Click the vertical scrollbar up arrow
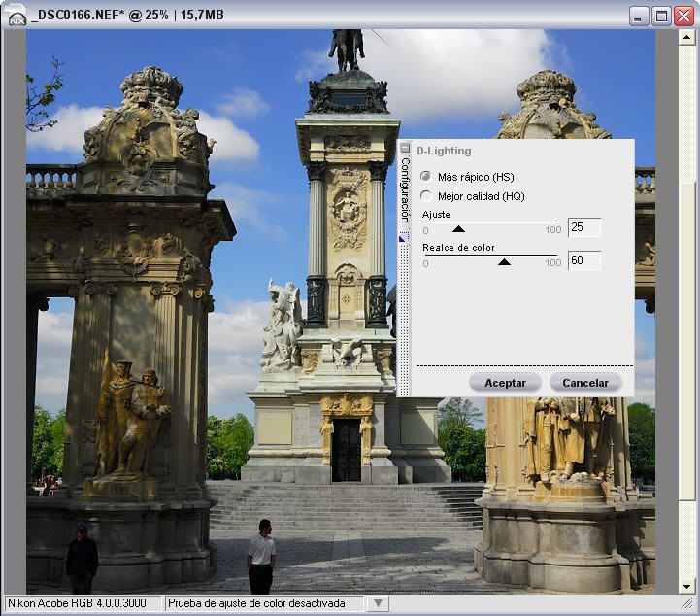 point(687,38)
